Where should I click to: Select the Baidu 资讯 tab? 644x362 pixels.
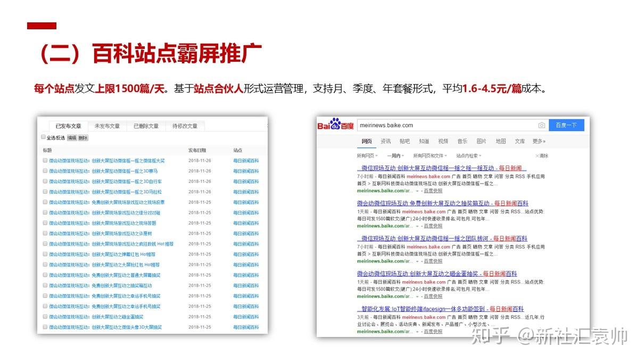click(x=385, y=141)
